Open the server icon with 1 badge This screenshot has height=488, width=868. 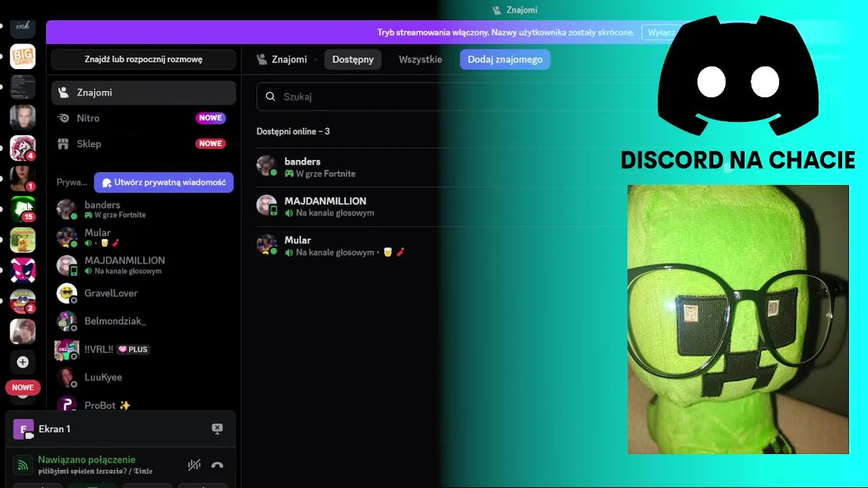click(22, 178)
